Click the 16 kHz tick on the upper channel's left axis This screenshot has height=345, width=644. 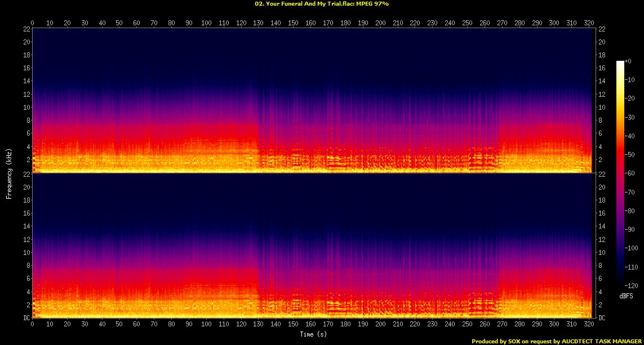[x=25, y=68]
